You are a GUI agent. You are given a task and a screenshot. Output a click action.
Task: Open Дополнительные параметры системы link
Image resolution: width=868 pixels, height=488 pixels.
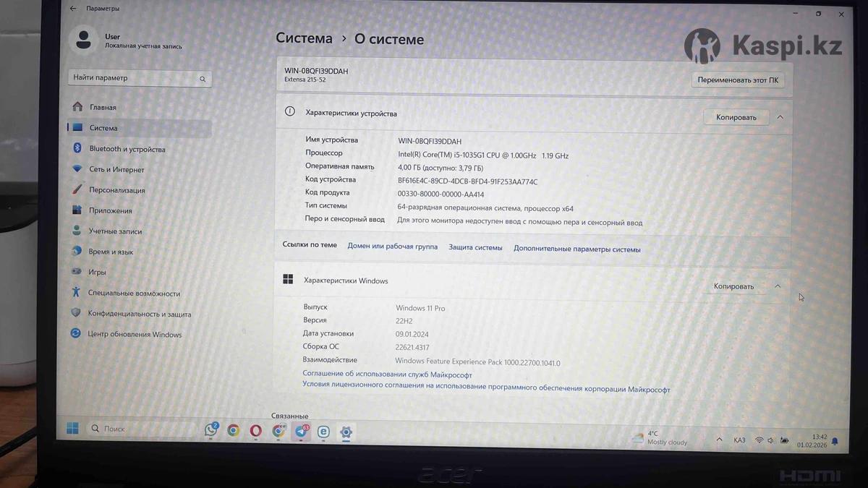[576, 249]
